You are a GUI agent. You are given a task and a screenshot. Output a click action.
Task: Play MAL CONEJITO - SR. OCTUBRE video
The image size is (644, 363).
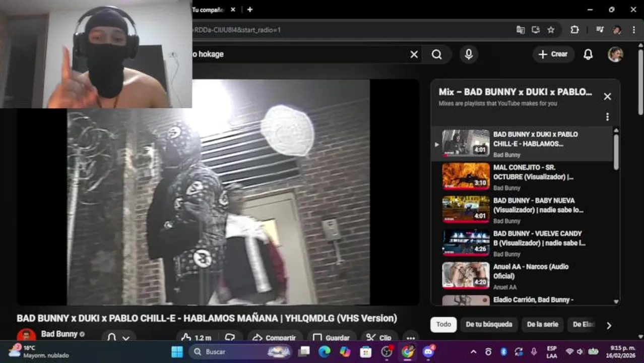(x=466, y=176)
